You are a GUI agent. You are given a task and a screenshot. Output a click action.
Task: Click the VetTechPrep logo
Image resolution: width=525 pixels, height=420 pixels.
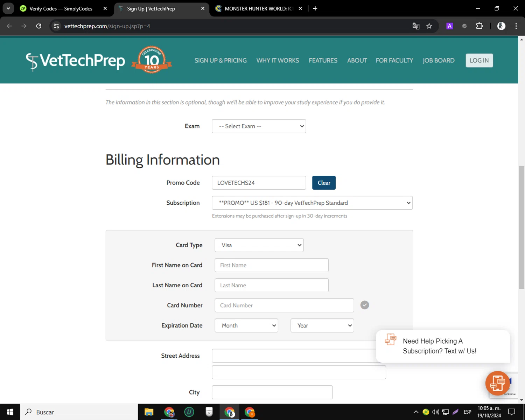[x=75, y=61]
